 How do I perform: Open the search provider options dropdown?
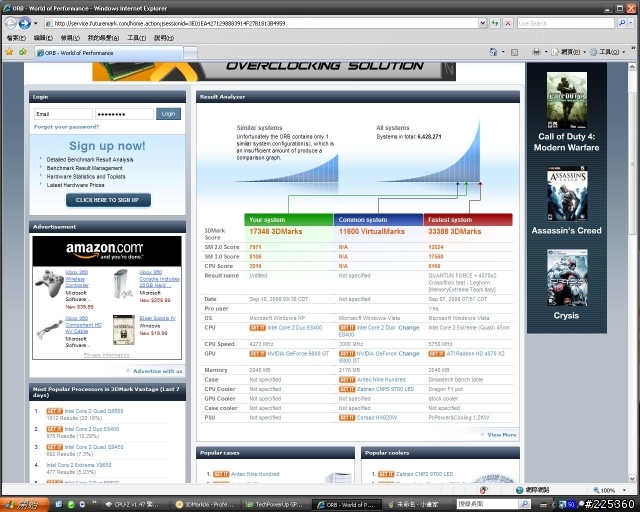[631, 23]
